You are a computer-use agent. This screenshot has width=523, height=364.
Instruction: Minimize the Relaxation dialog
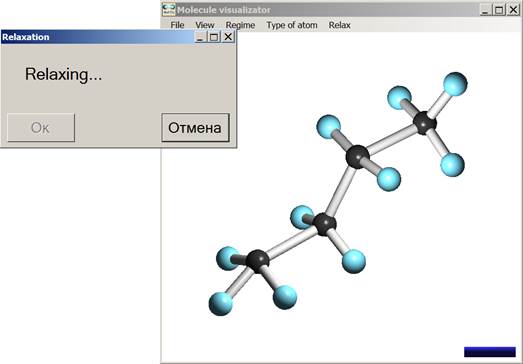pos(200,37)
